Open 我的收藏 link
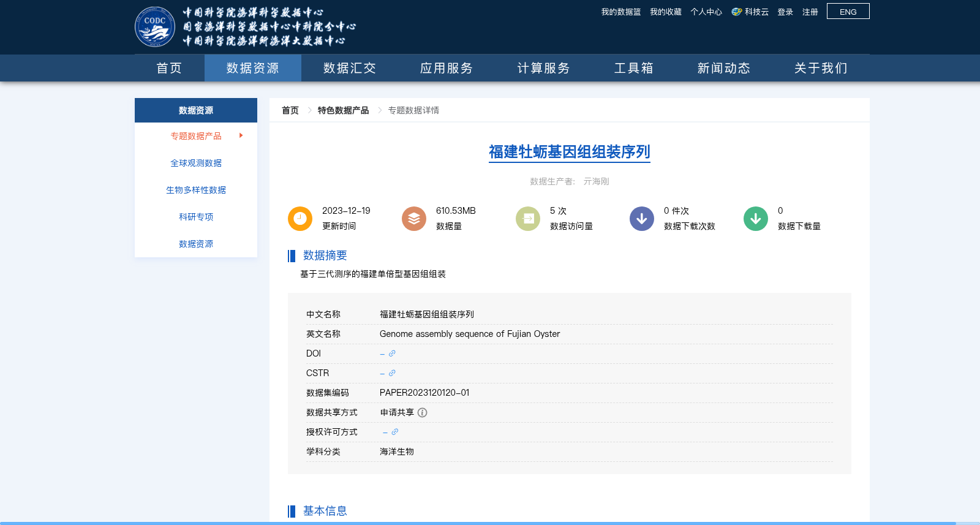 click(x=666, y=12)
